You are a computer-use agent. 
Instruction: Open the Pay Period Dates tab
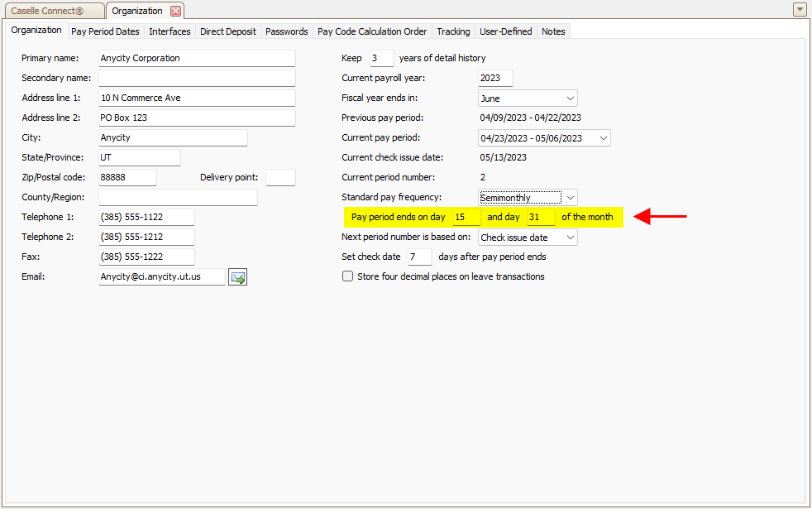105,31
